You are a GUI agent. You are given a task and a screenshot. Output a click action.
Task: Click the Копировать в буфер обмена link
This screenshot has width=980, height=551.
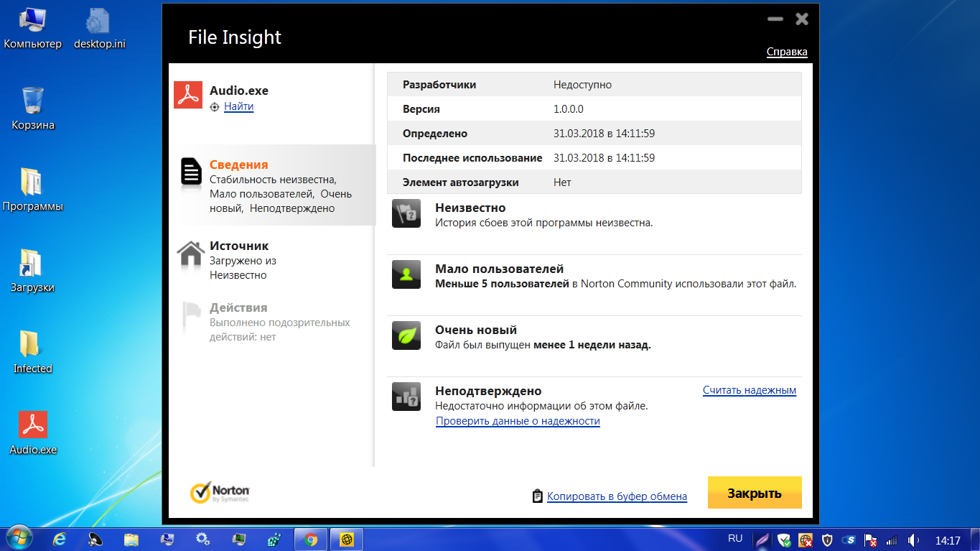(617, 496)
